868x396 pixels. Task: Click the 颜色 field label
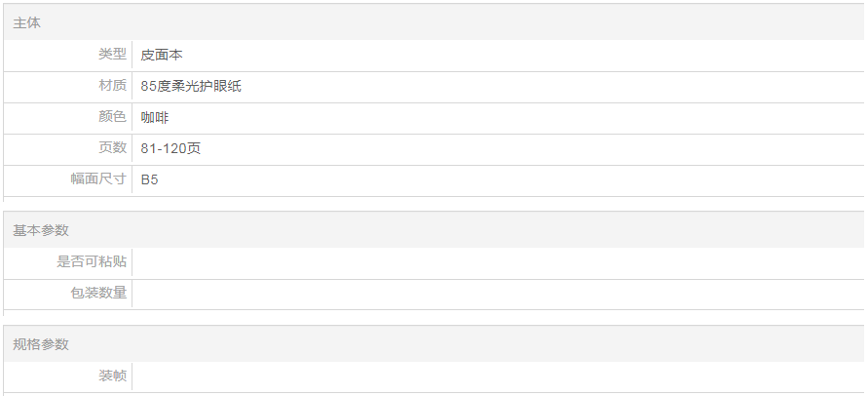(113, 117)
